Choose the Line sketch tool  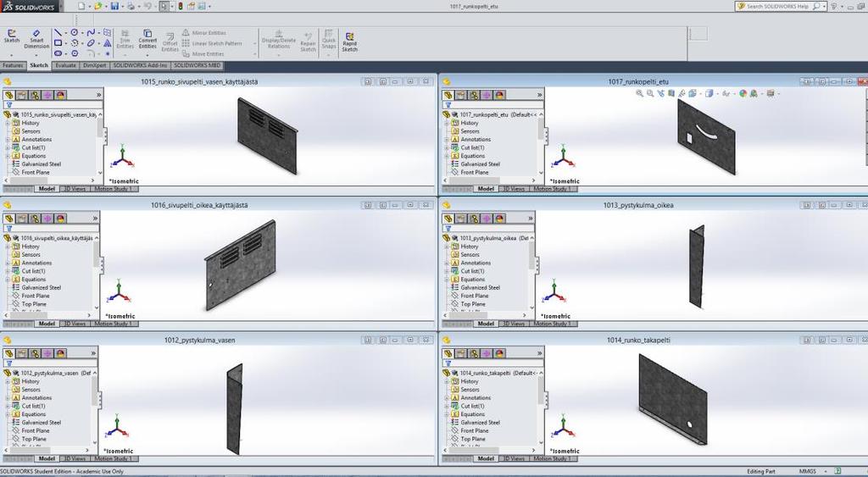(58, 33)
